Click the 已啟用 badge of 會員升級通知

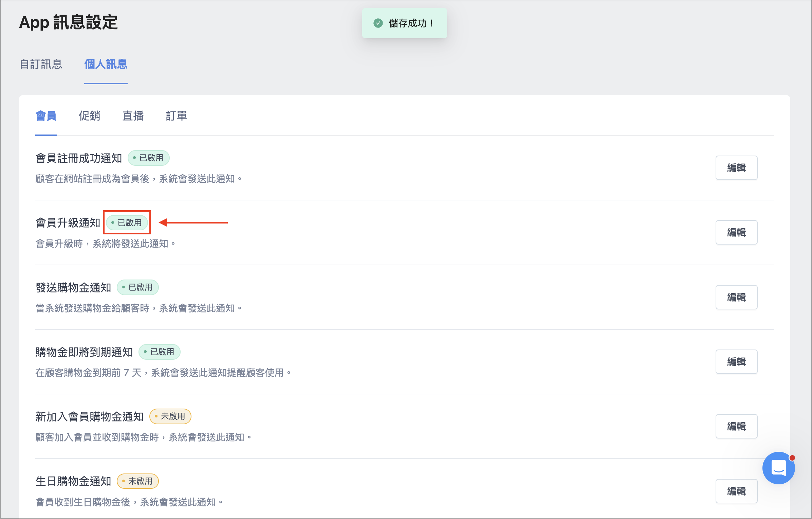127,222
